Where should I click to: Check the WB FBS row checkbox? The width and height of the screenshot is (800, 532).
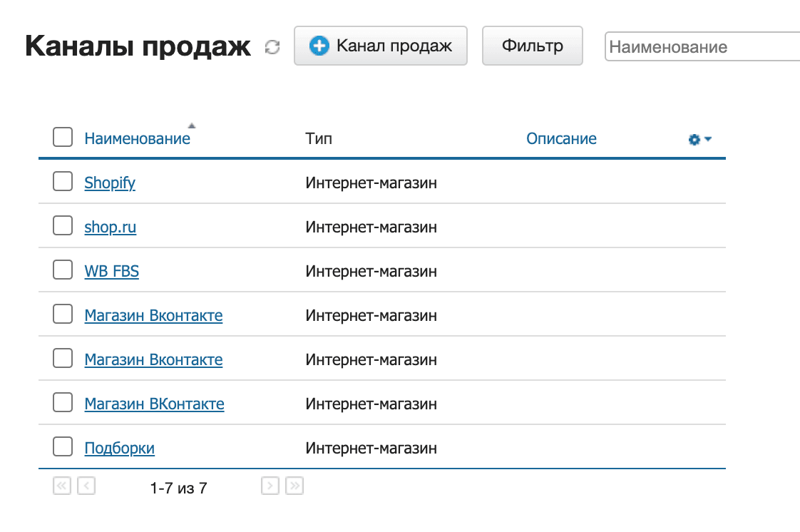click(62, 270)
